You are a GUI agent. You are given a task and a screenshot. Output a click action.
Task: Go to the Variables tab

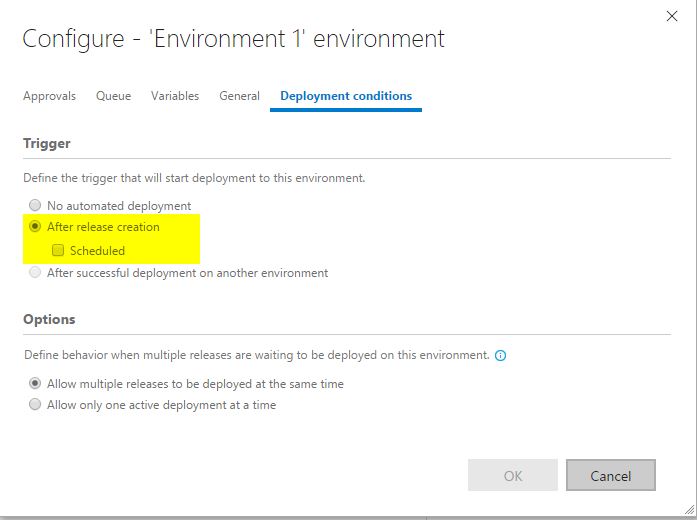[175, 96]
